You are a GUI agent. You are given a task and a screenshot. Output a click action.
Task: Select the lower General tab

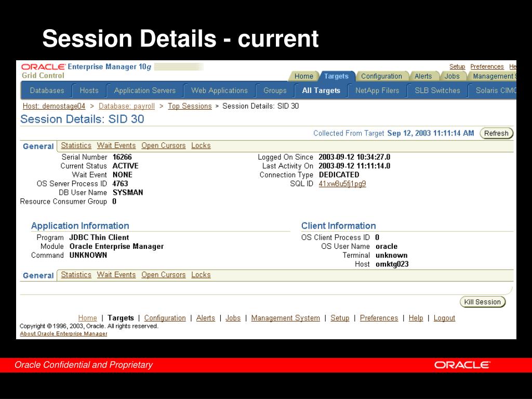38,275
